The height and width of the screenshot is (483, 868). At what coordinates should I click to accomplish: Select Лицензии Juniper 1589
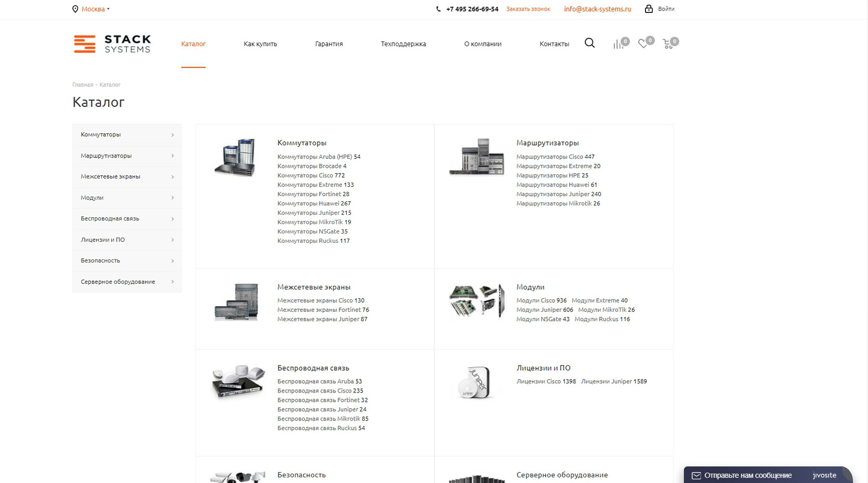(614, 381)
